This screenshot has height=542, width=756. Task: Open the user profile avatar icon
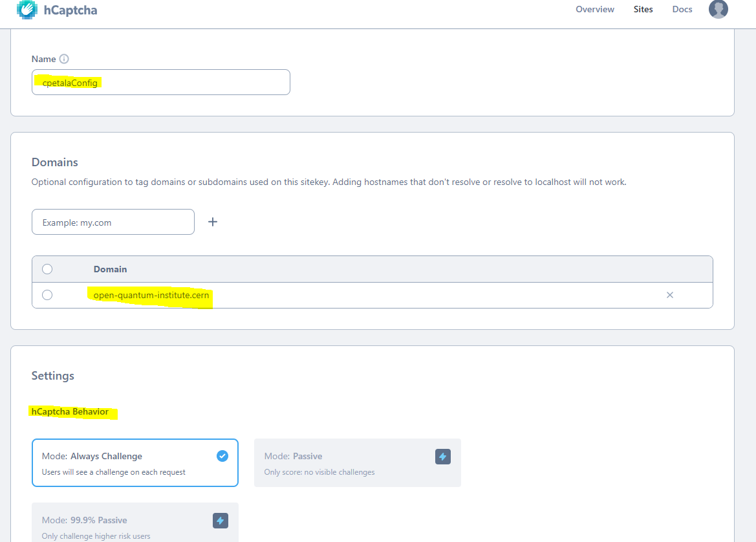(718, 8)
